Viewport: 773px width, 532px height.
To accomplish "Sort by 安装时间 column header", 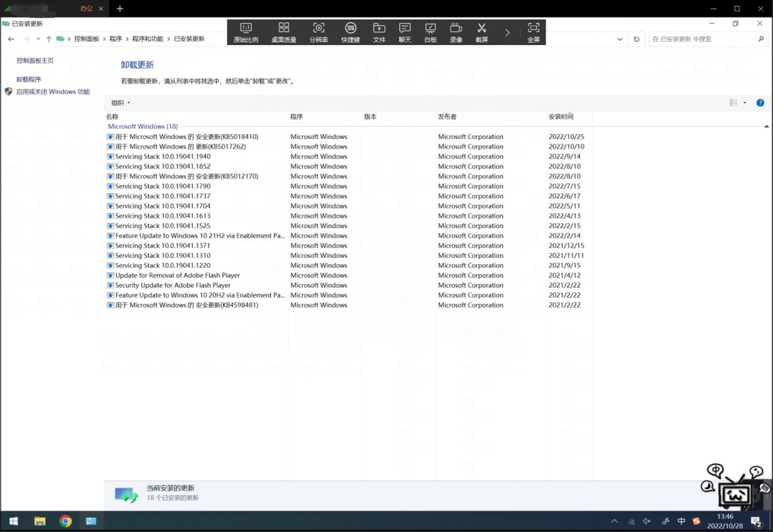I will click(569, 117).
